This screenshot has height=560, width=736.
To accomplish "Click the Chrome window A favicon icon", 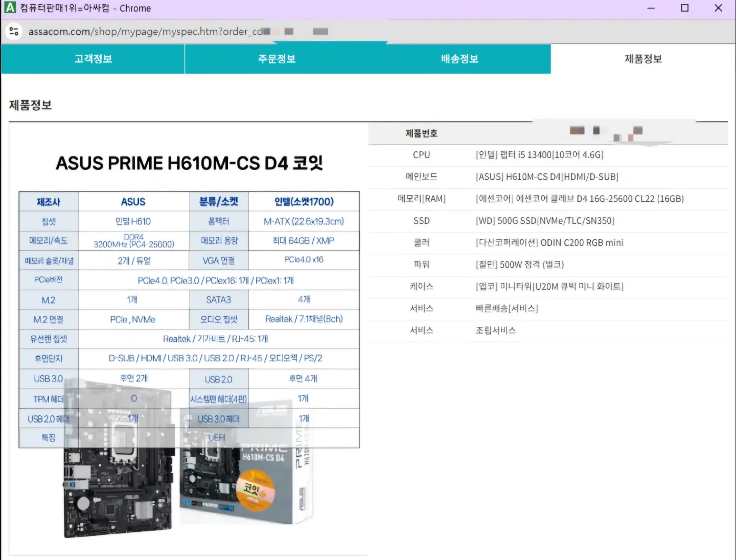I will (10, 8).
